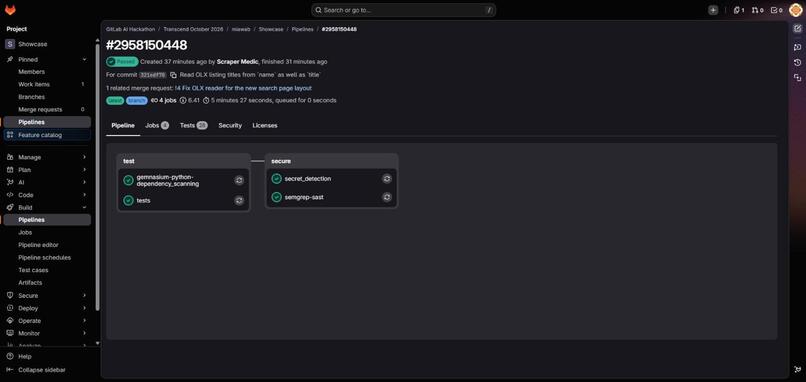
Task: Open Work items in pinned sidebar
Action: coord(47,84)
